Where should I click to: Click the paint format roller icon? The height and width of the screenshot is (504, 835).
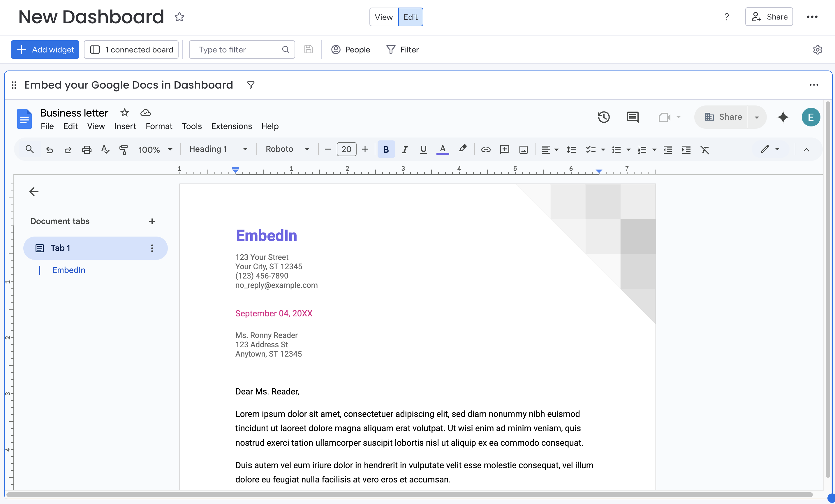[123, 149]
